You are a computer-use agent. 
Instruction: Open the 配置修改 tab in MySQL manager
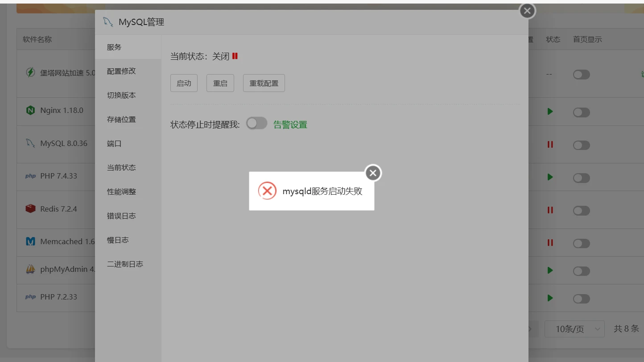[x=121, y=71]
